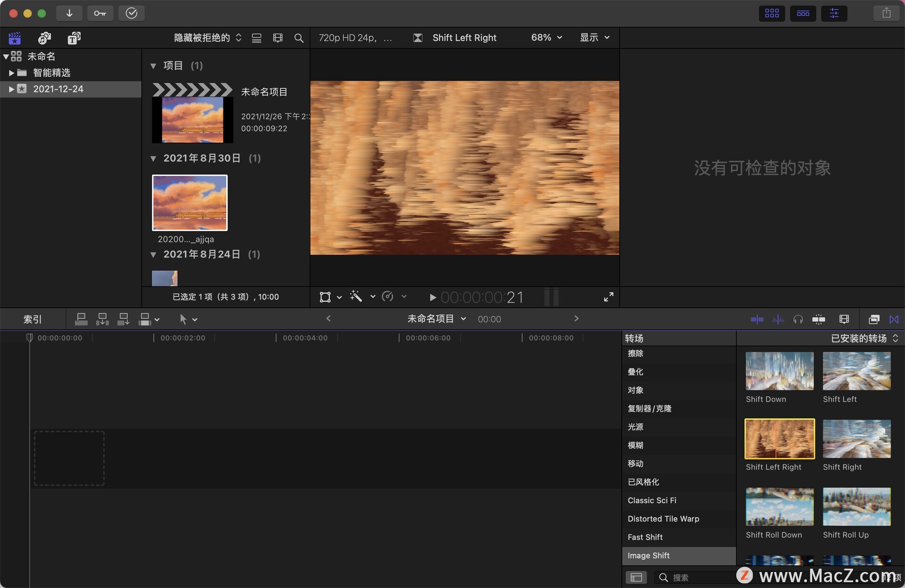Select the Classic Sci Fi category
This screenshot has height=588, width=905.
click(652, 500)
